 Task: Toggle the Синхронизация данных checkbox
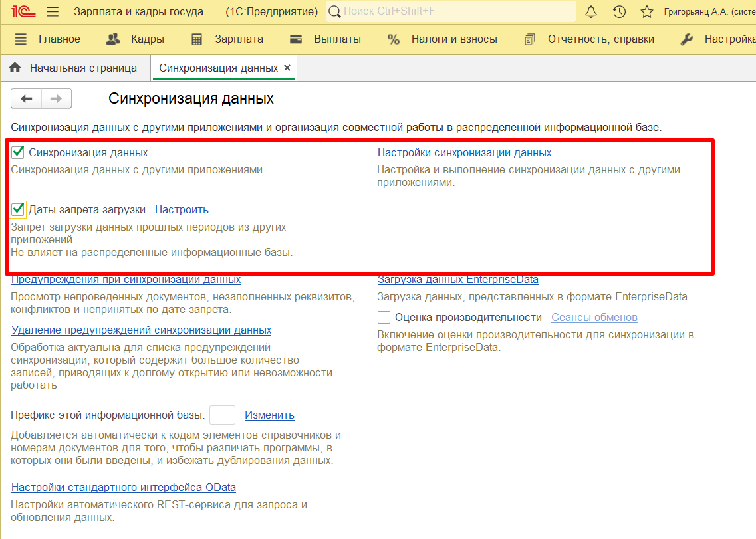point(18,152)
